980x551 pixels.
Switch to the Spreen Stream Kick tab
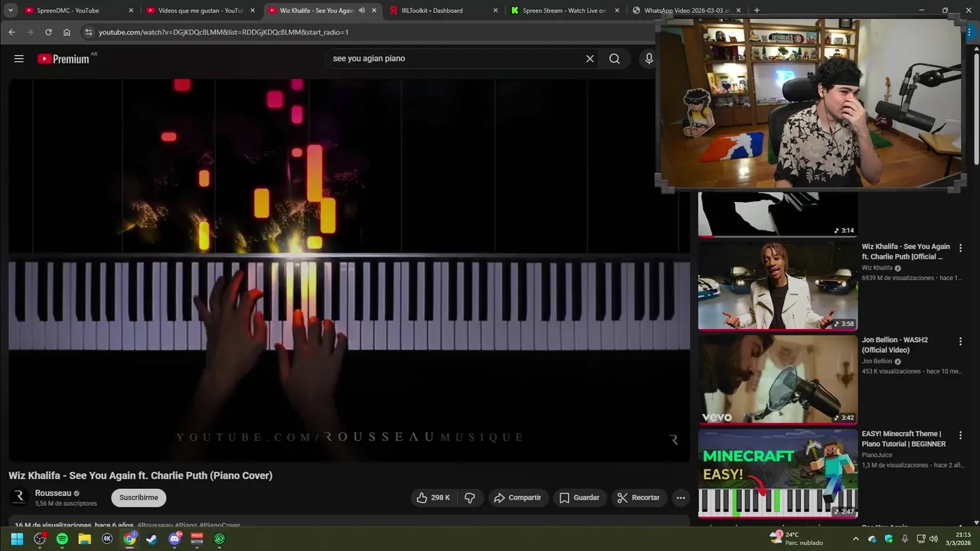[563, 11]
